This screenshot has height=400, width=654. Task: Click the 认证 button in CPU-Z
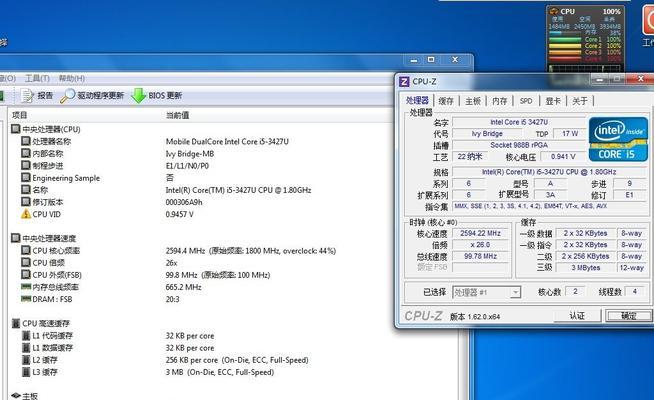[x=577, y=316]
